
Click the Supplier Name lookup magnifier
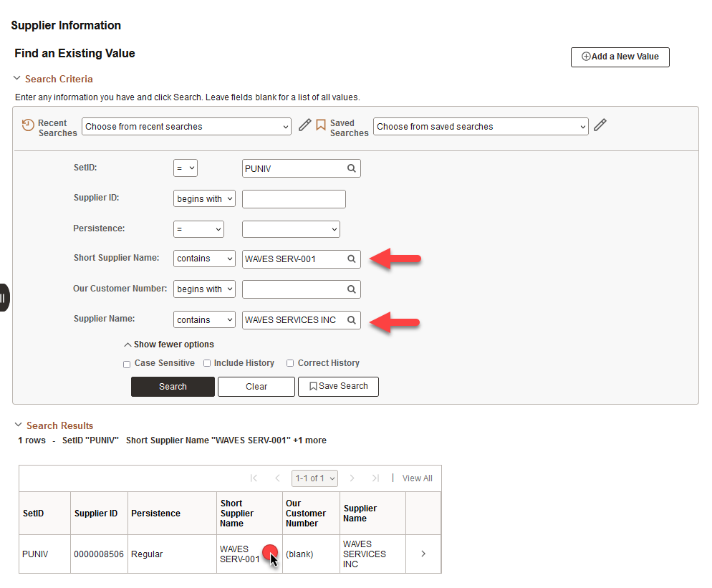[x=352, y=320]
